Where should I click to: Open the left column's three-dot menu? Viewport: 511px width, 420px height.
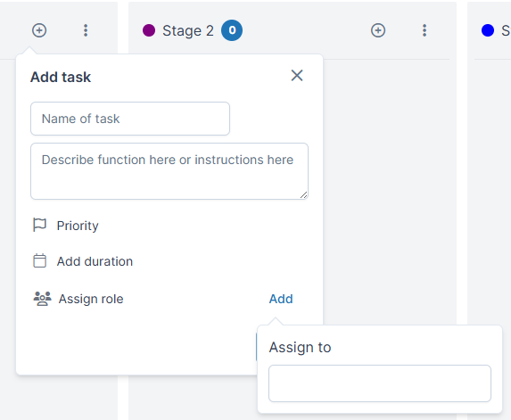[x=86, y=30]
